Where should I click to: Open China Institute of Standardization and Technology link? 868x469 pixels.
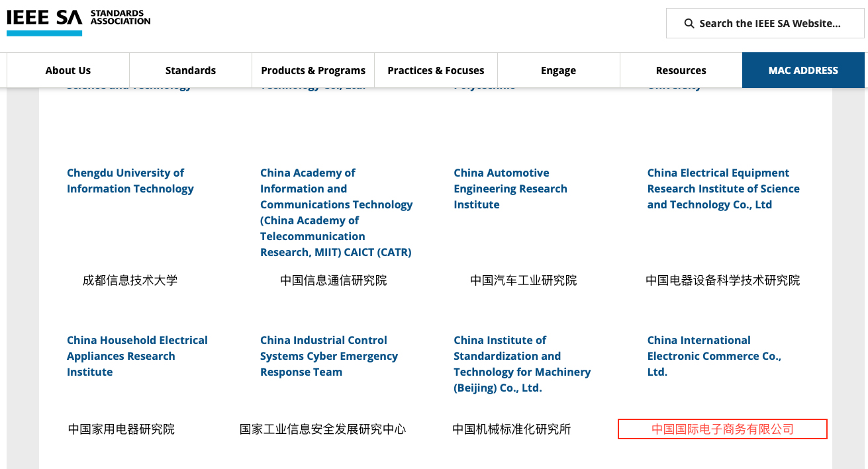click(x=522, y=364)
